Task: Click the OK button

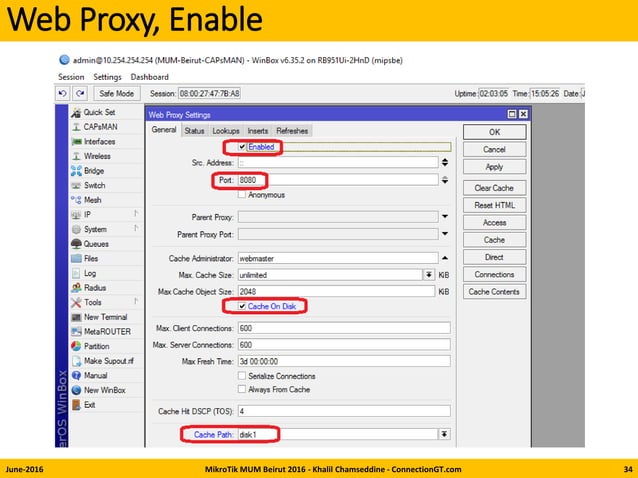Action: tap(494, 132)
